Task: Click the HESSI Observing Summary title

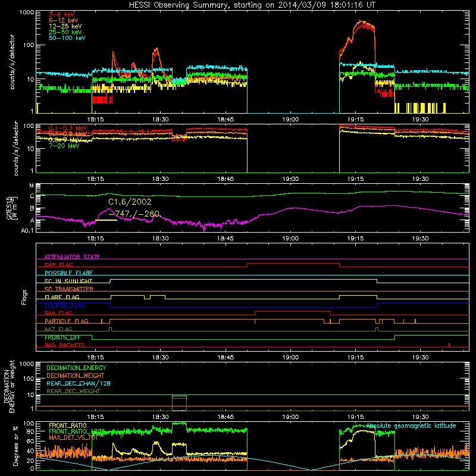Action: (252, 5)
